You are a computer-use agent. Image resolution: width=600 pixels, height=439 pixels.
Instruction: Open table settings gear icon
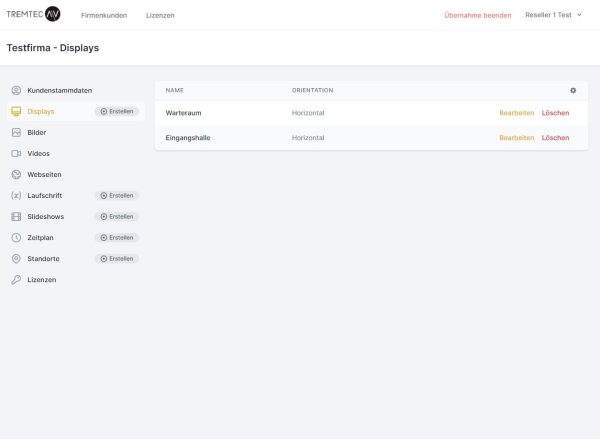point(573,90)
